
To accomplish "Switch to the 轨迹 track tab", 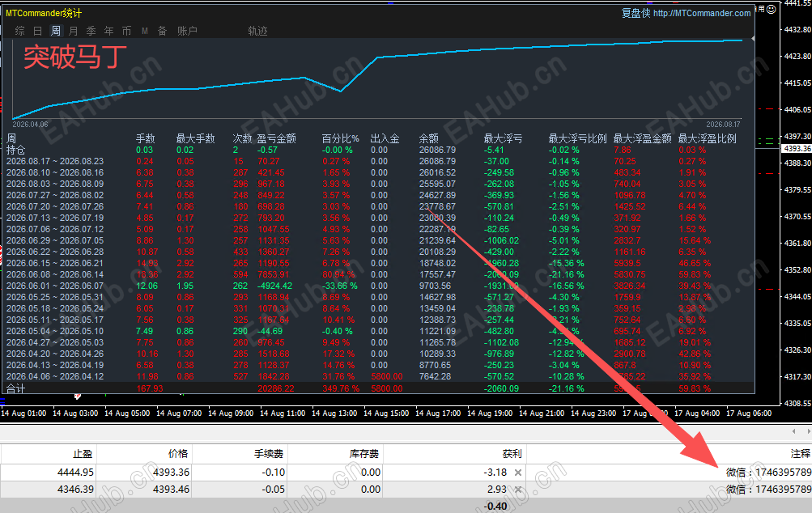I will point(257,31).
